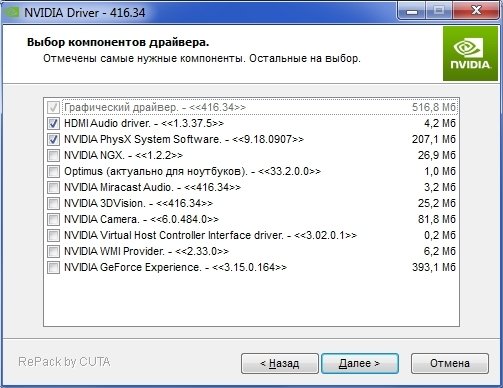Viewport: 503px width, 388px height.
Task: Click the Назад back button
Action: tap(280, 363)
